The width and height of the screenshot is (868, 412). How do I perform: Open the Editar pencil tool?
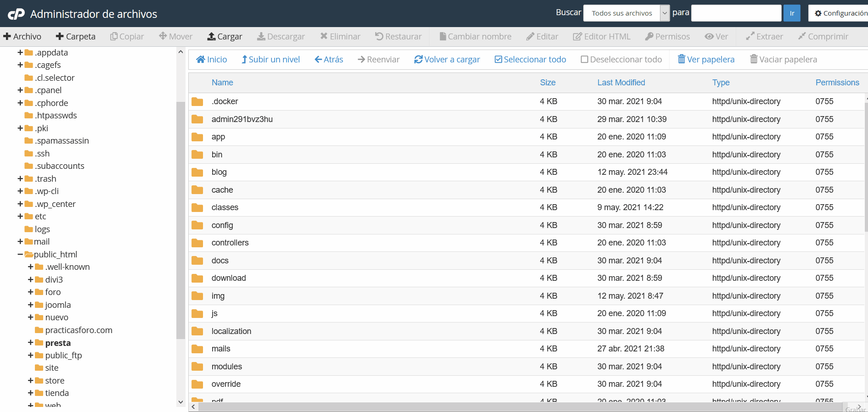pos(542,36)
